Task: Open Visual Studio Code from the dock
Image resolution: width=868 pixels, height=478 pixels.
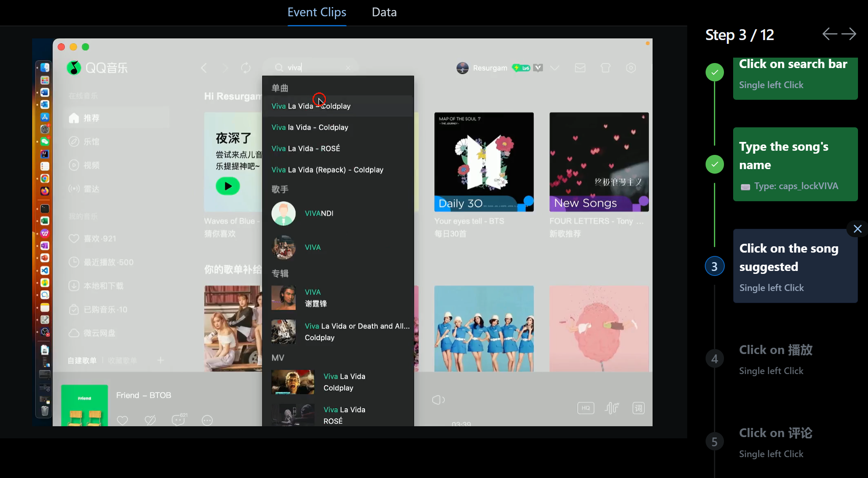Action: tap(45, 271)
